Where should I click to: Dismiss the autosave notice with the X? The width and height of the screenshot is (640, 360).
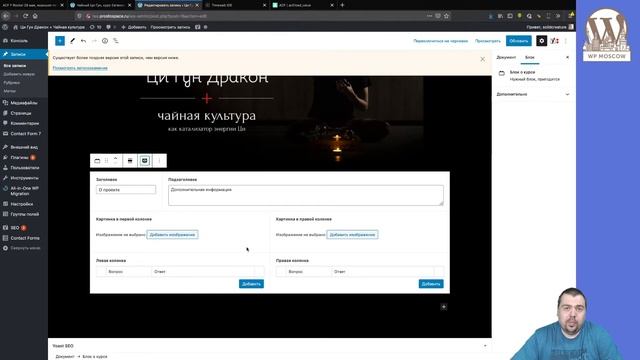[482, 59]
